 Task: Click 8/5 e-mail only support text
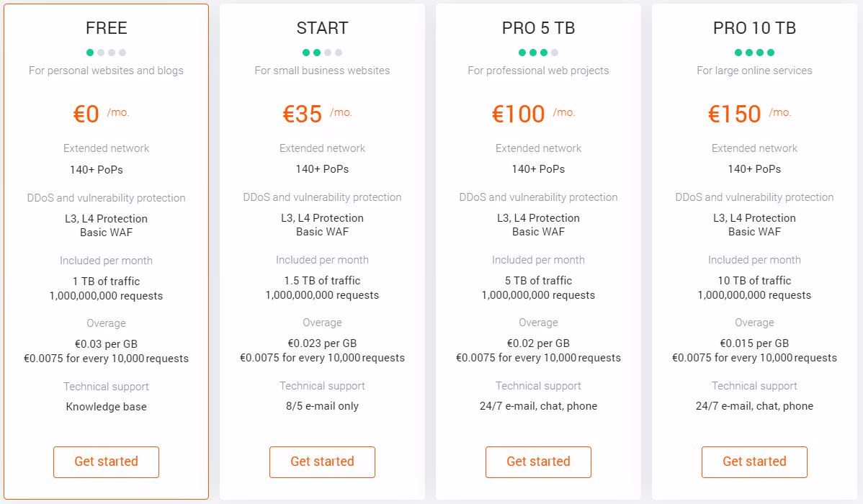click(322, 406)
